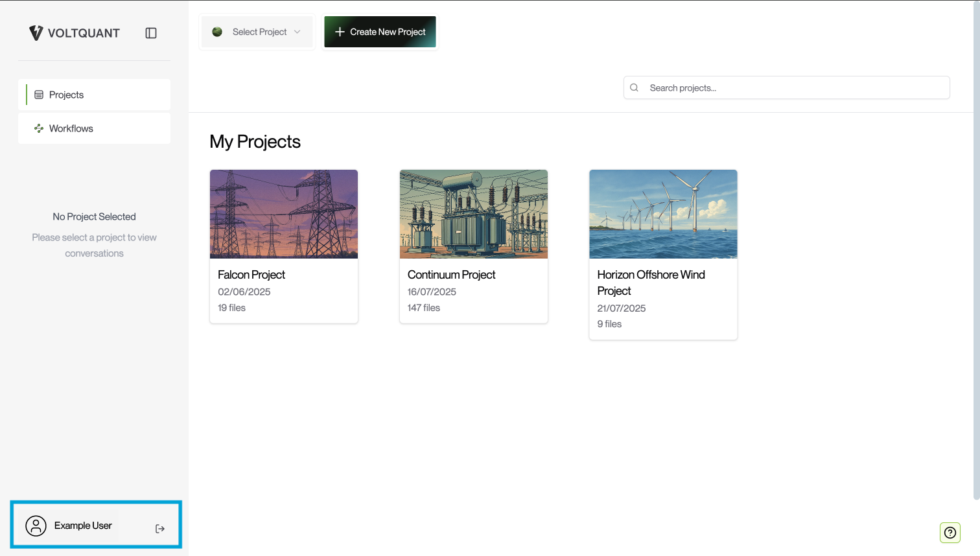
Task: Open the help question mark button
Action: click(950, 533)
